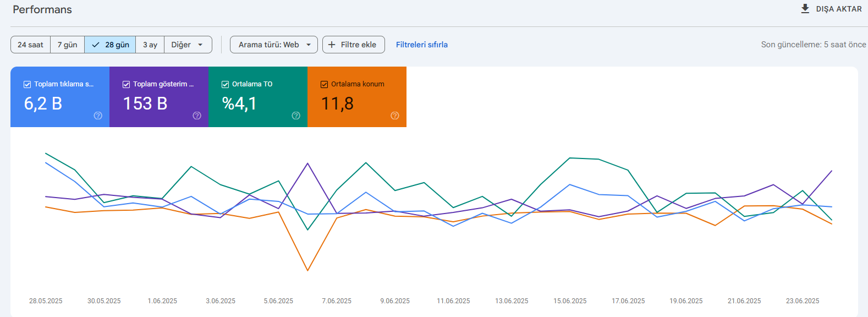Select the 24 saat range tab
The width and height of the screenshot is (868, 317).
pyautogui.click(x=31, y=45)
